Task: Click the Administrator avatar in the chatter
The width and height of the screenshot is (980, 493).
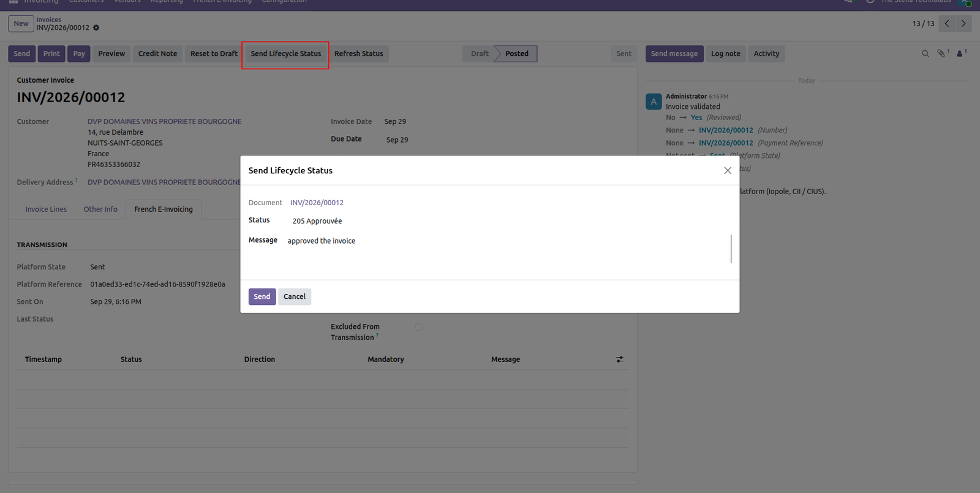Action: click(654, 102)
